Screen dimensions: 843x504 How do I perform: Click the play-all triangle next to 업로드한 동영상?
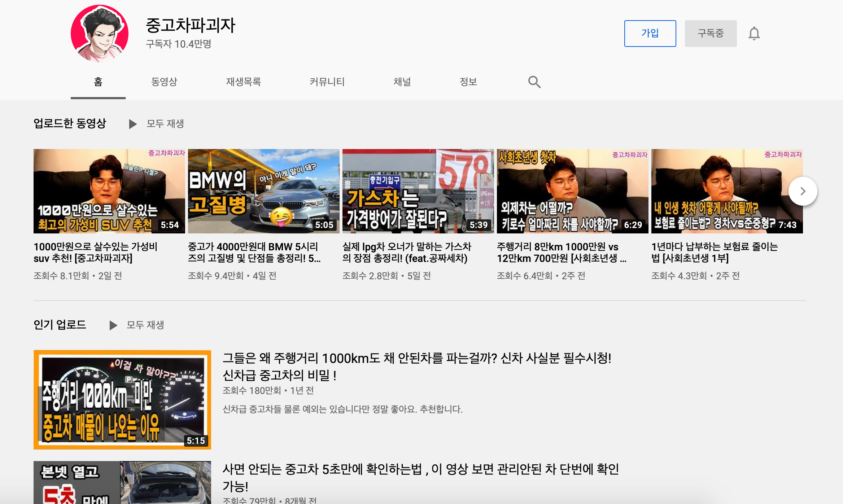[x=133, y=124]
